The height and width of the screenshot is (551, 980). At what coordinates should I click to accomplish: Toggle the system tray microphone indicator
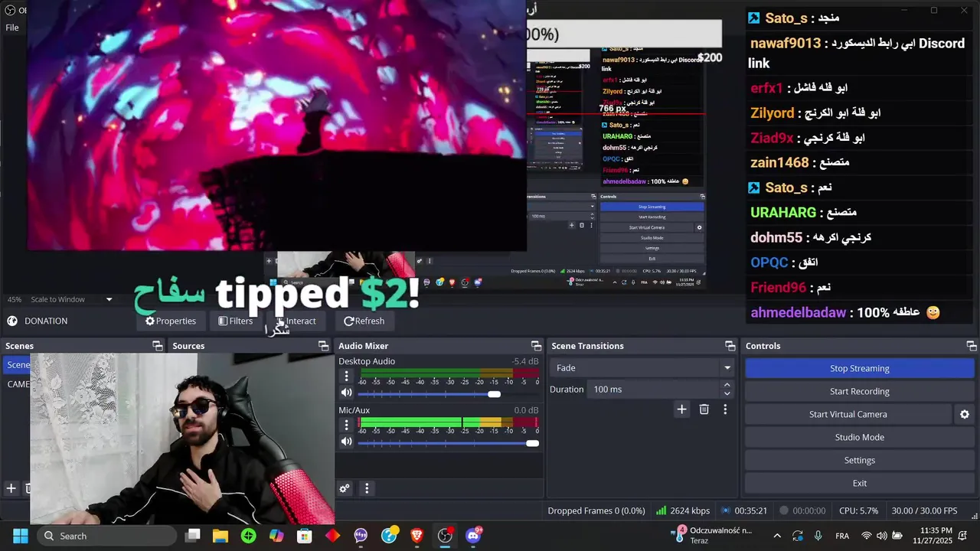818,536
